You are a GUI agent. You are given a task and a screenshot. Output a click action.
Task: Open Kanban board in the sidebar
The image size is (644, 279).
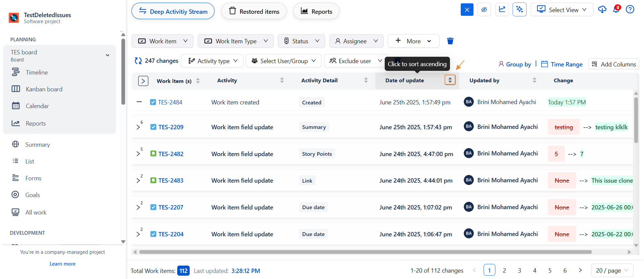click(44, 89)
